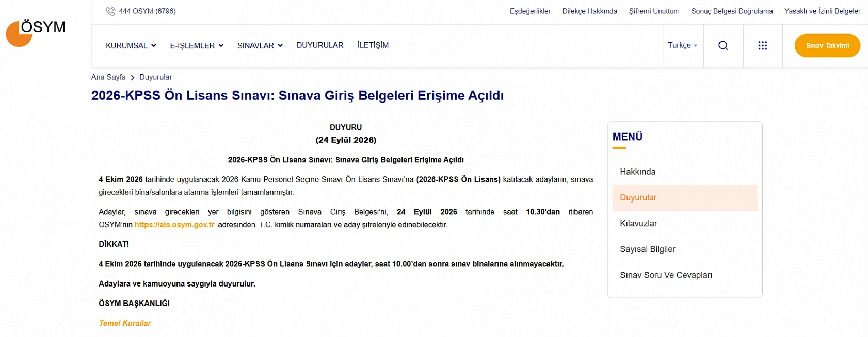Open the search magnifier icon

[x=723, y=45]
